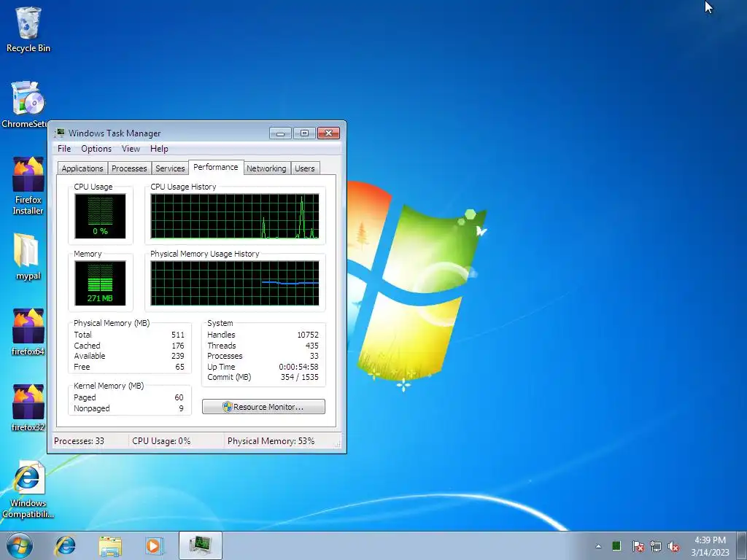This screenshot has height=560, width=747.
Task: Click status bar Processes: 33
Action: click(79, 441)
